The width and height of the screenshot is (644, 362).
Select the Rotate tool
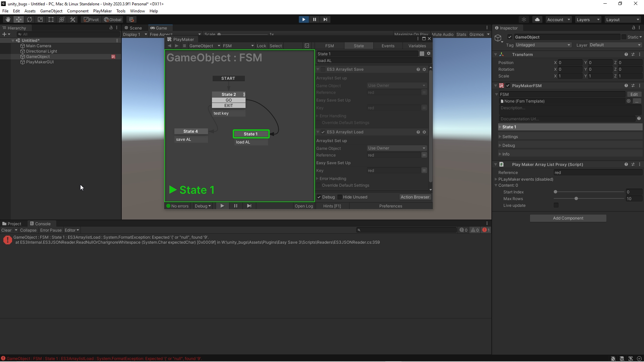coord(30,19)
